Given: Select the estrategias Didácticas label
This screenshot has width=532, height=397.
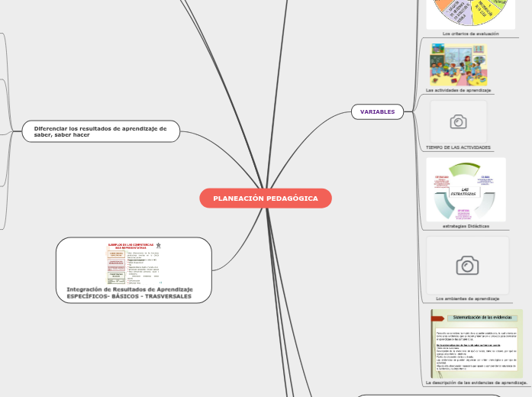Looking at the screenshot, I should coord(466,226).
